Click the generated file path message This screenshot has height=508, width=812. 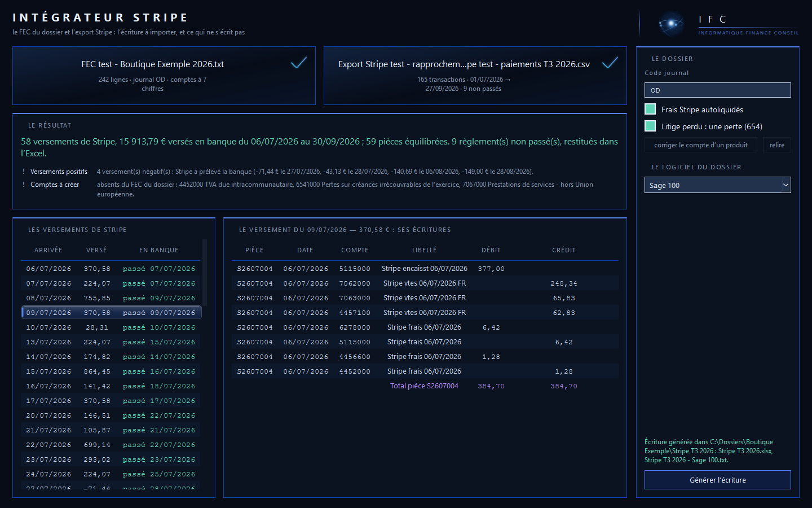point(709,451)
